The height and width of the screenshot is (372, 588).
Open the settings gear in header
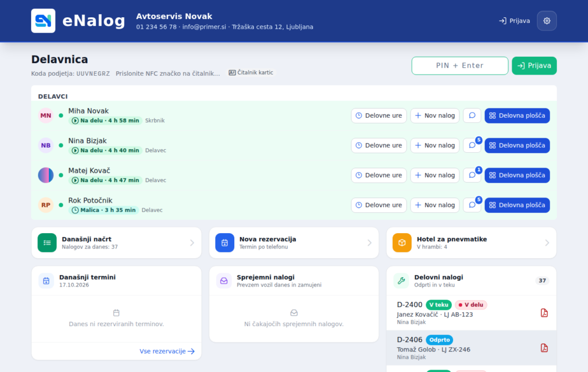547,21
